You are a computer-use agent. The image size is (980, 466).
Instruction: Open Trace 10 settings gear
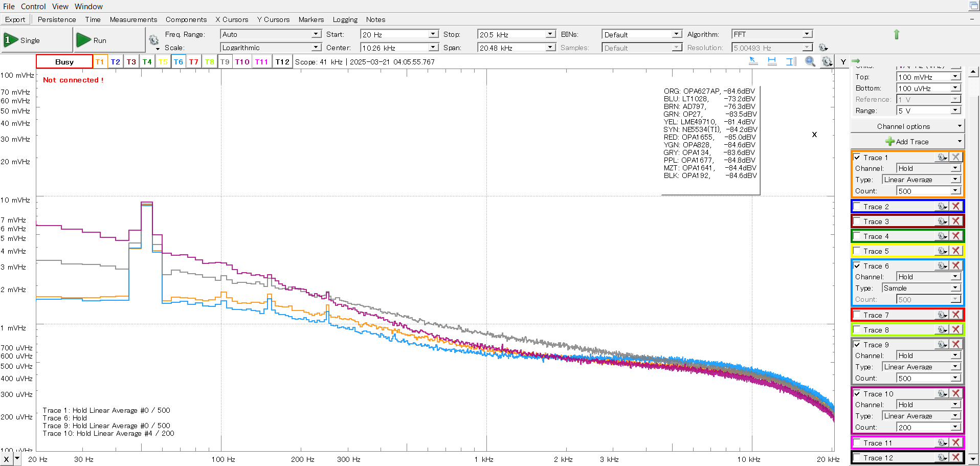(x=942, y=393)
